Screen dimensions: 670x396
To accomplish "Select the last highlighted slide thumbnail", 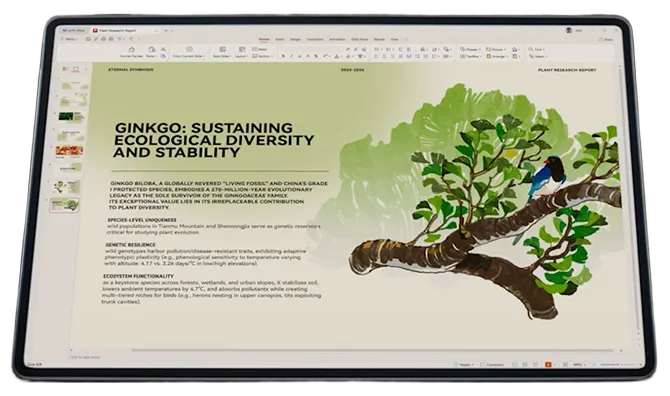I will pos(64,205).
